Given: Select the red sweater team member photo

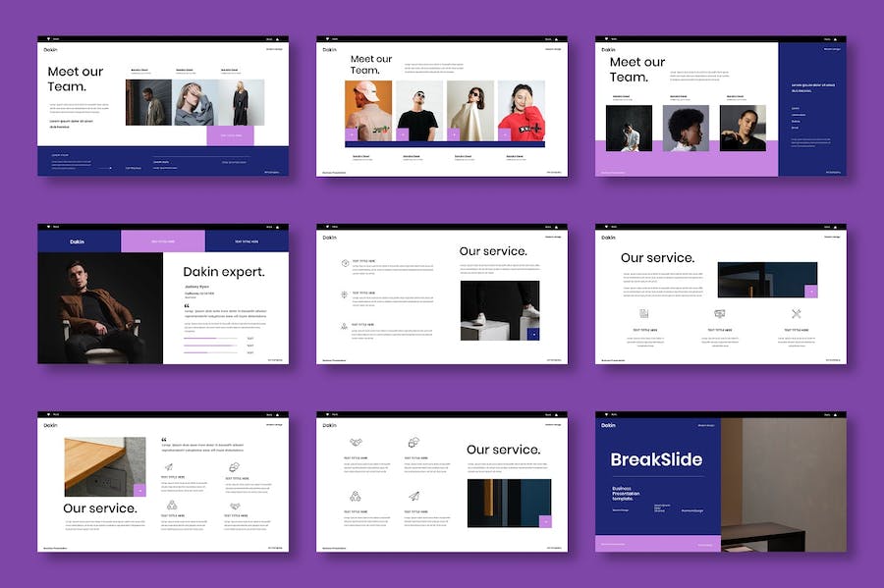Looking at the screenshot, I should [x=521, y=110].
